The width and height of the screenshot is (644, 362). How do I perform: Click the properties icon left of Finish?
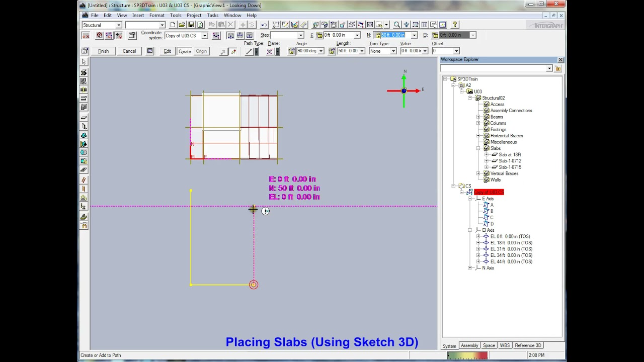85,51
